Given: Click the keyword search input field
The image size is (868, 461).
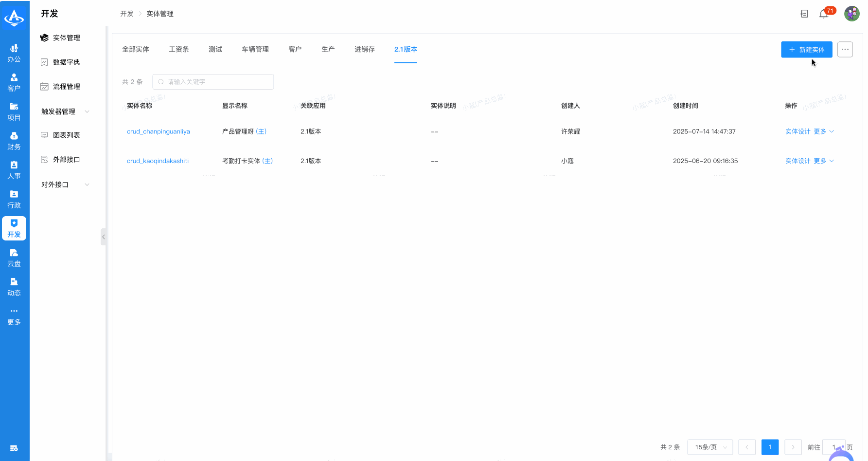Looking at the screenshot, I should pos(213,82).
